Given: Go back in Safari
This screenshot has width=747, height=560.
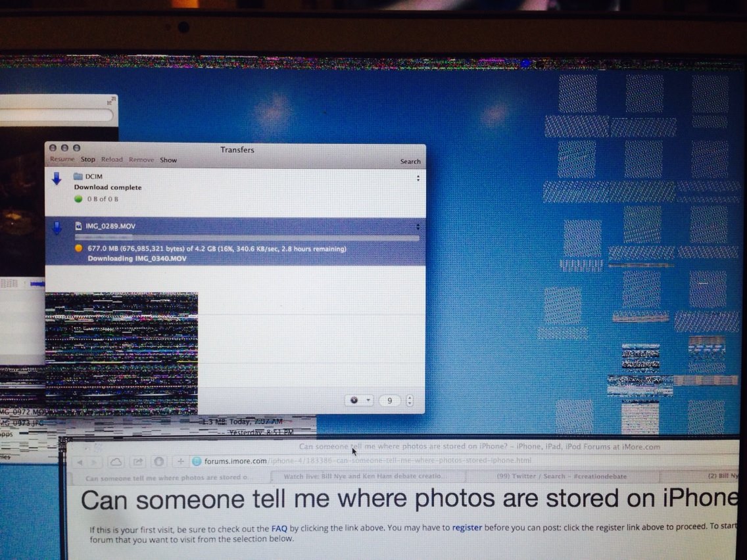Looking at the screenshot, I should pyautogui.click(x=80, y=462).
